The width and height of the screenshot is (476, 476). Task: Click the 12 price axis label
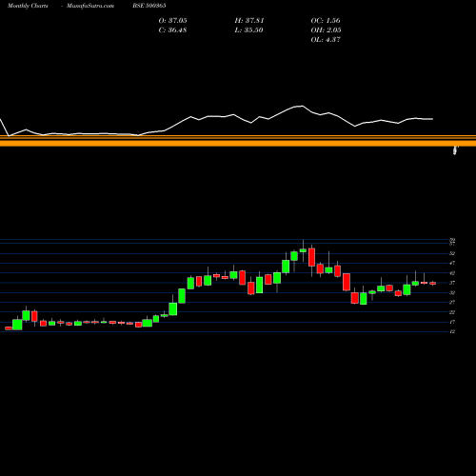click(452, 331)
